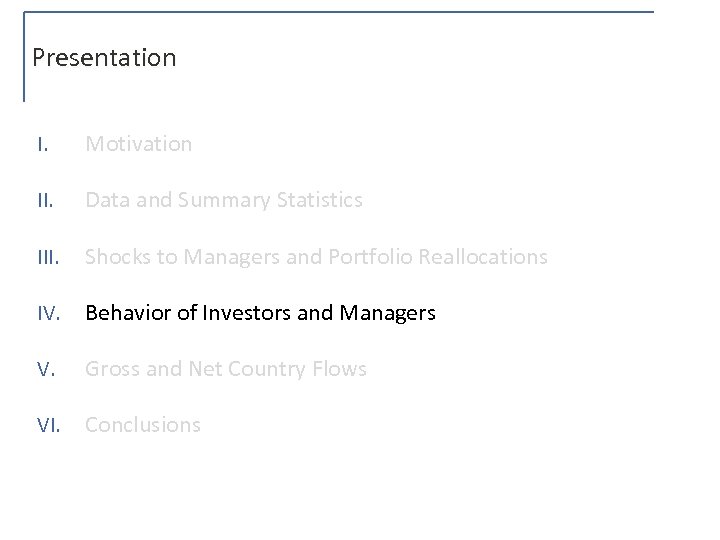
Task: Click the horizontal blue line above the title
Action: 340,12
